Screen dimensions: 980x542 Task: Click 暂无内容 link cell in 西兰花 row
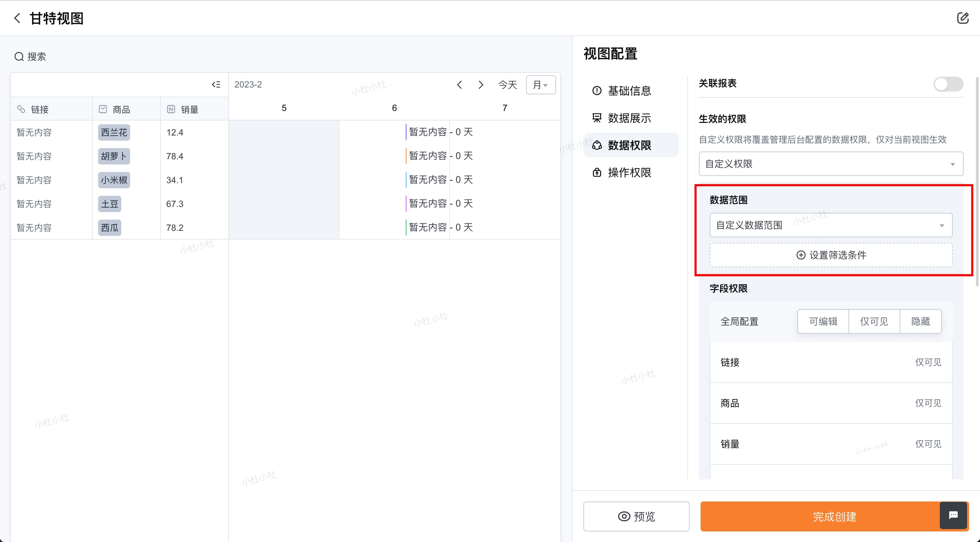51,132
